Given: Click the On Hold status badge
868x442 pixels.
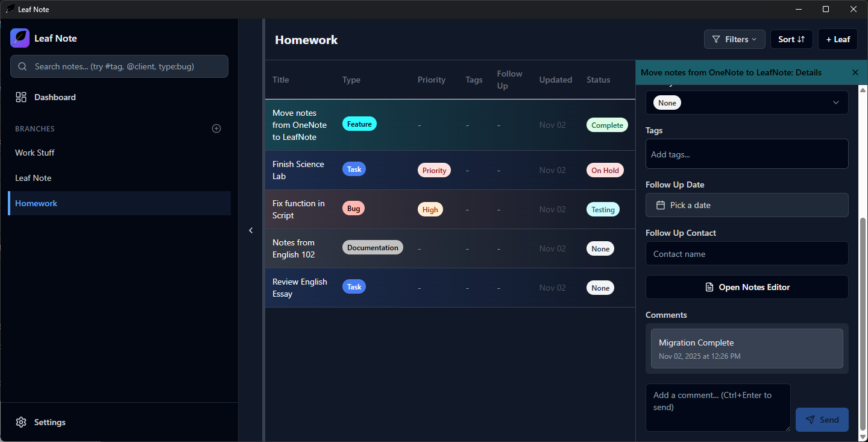Looking at the screenshot, I should click(x=605, y=171).
